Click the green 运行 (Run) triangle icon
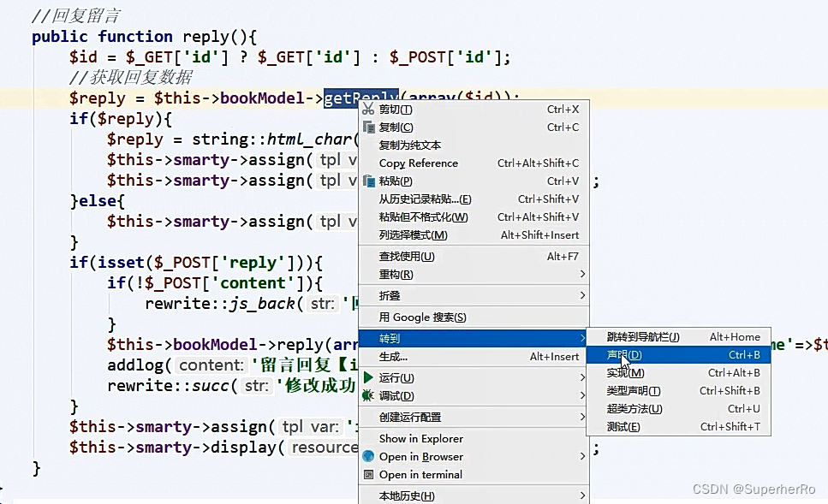Image resolution: width=828 pixels, height=504 pixels. (x=370, y=377)
